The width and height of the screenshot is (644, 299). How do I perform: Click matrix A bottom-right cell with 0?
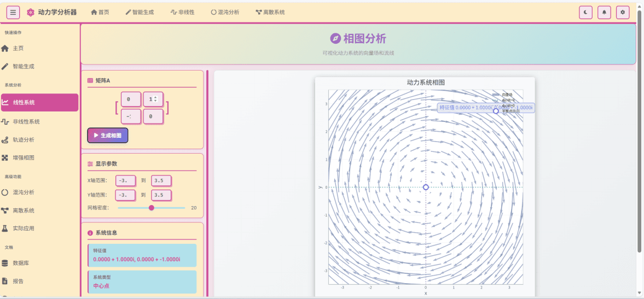click(x=153, y=116)
